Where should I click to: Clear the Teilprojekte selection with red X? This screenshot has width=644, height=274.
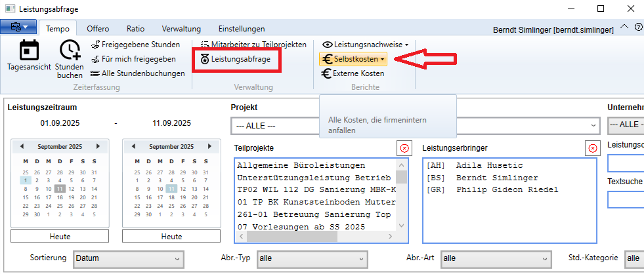tap(404, 148)
